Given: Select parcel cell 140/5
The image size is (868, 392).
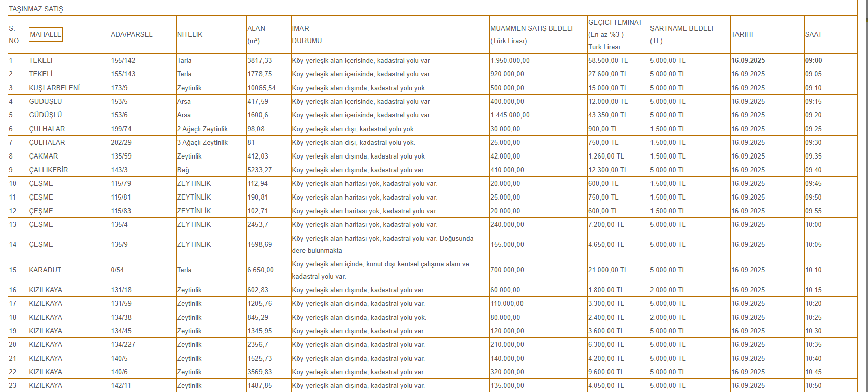Looking at the screenshot, I should pos(119,358).
